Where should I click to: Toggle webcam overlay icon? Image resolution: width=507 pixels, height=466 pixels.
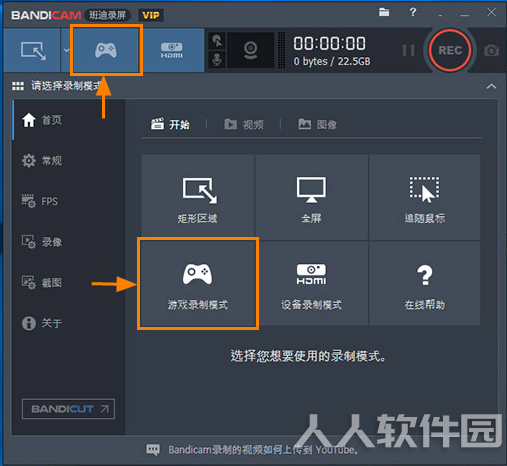point(250,50)
